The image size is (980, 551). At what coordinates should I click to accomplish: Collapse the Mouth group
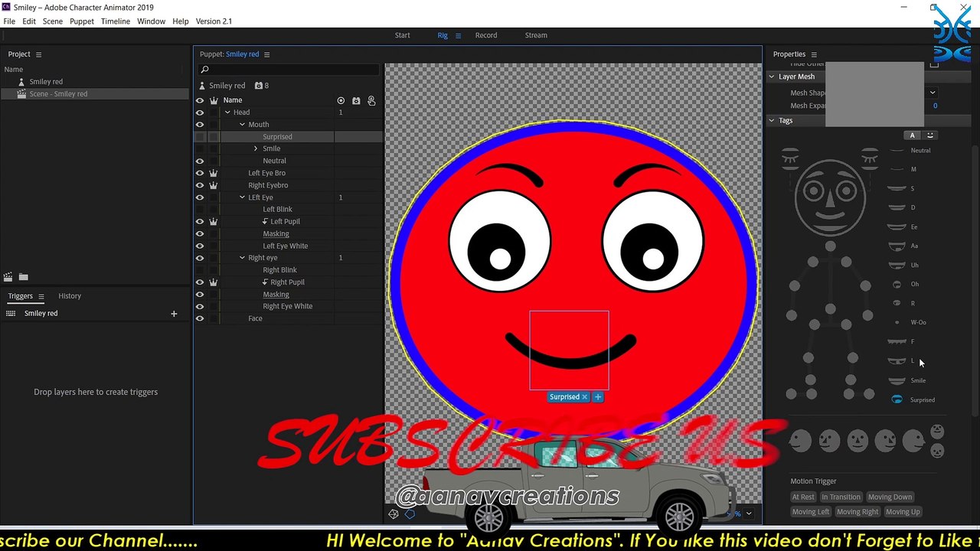(242, 125)
